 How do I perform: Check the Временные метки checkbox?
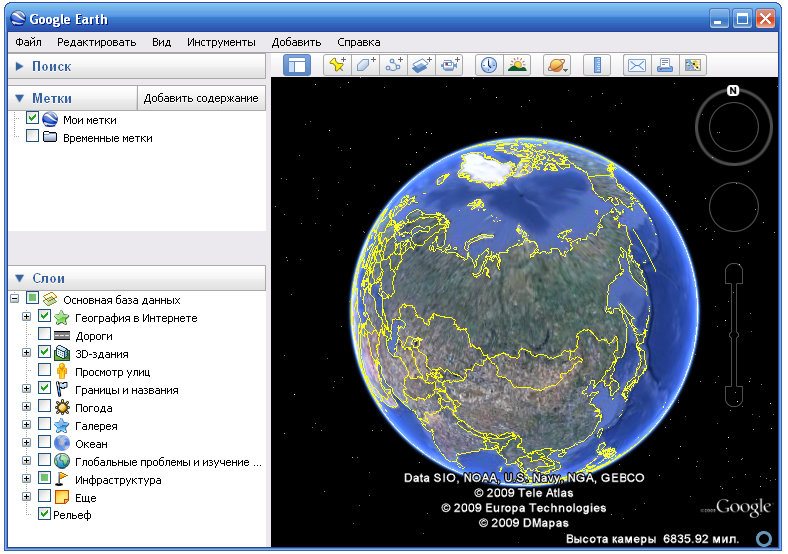[x=32, y=136]
